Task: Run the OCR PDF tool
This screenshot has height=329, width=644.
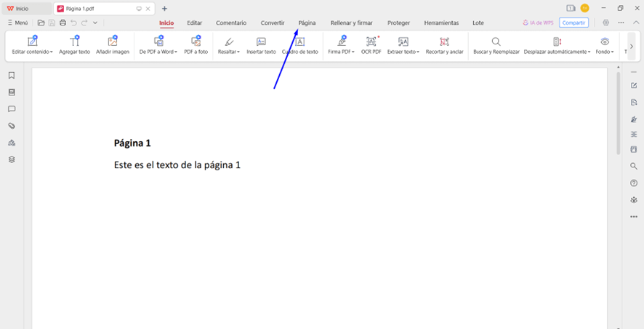Action: [x=371, y=42]
